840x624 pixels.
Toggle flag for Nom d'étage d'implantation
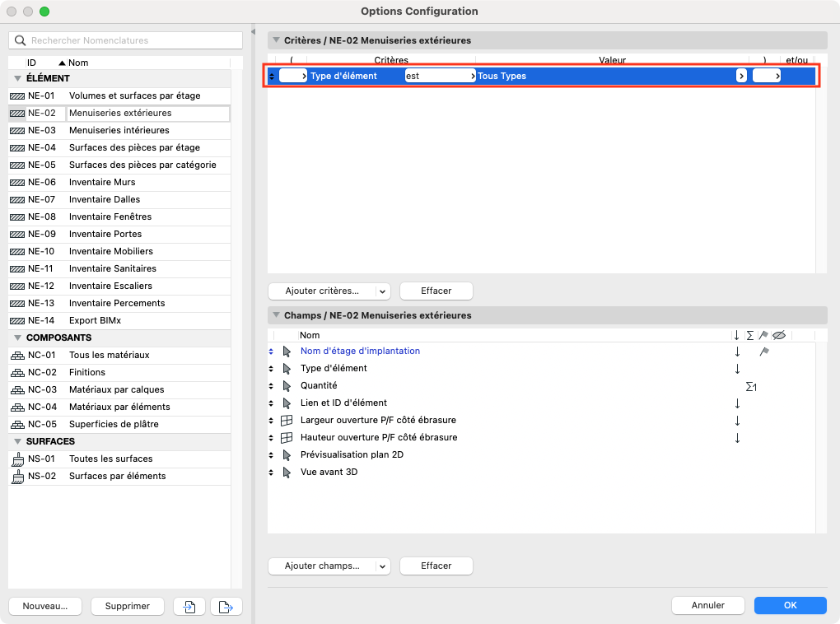click(764, 352)
